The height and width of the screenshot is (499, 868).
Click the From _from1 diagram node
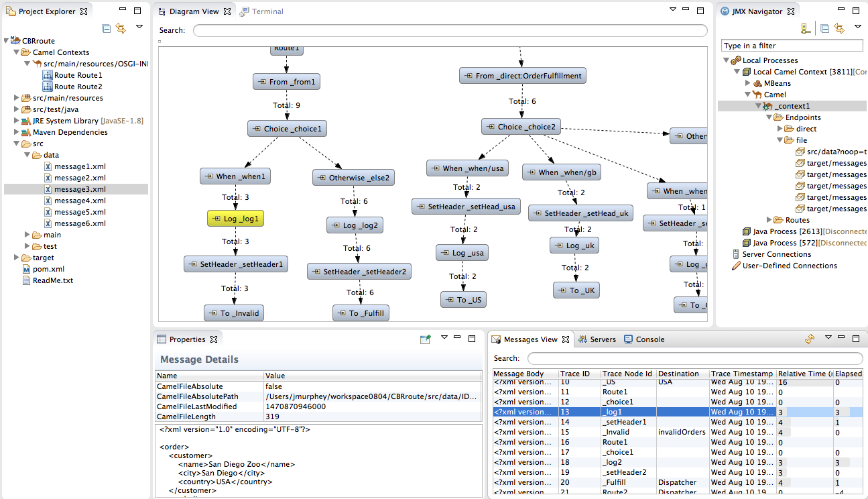click(x=286, y=82)
